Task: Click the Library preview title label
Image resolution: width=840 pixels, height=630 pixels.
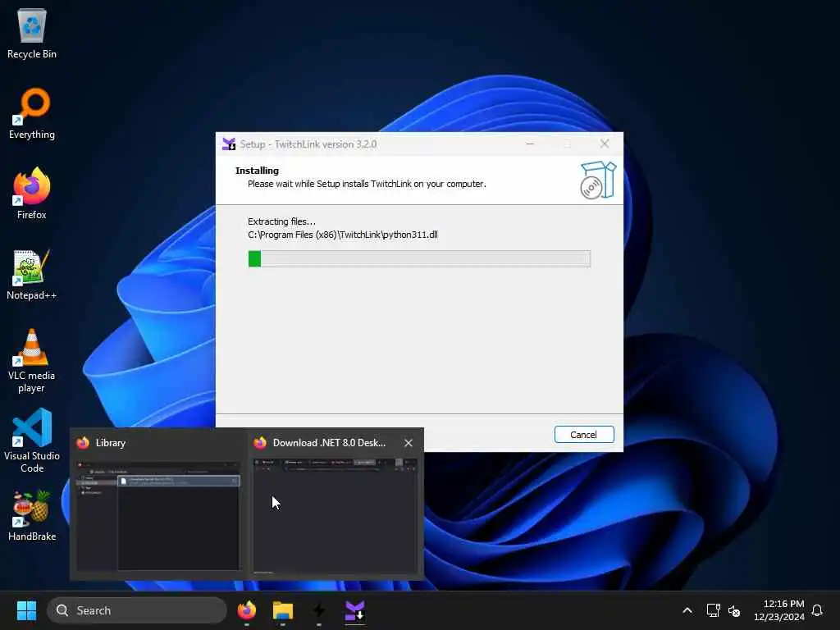Action: [x=111, y=442]
